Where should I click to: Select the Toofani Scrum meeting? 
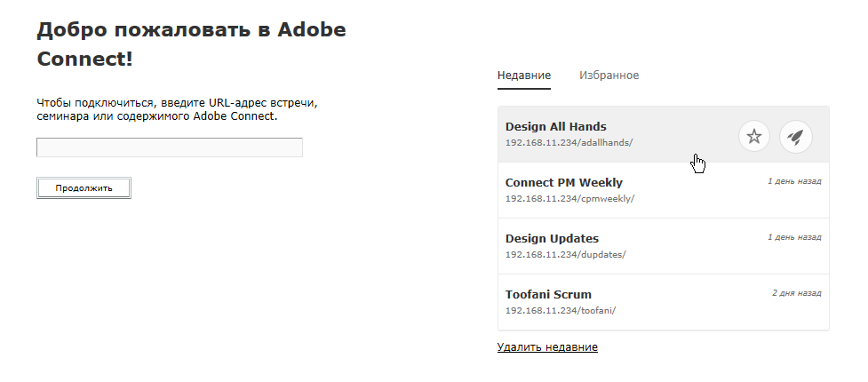547,294
